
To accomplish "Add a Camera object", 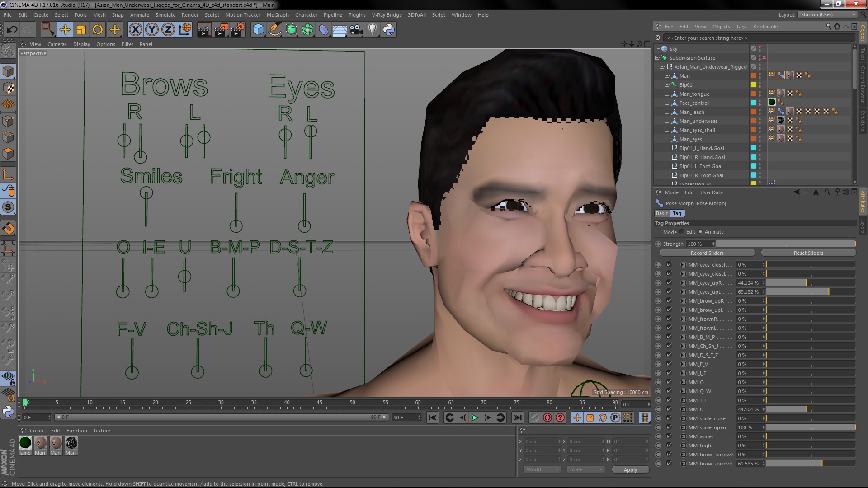I will [356, 30].
